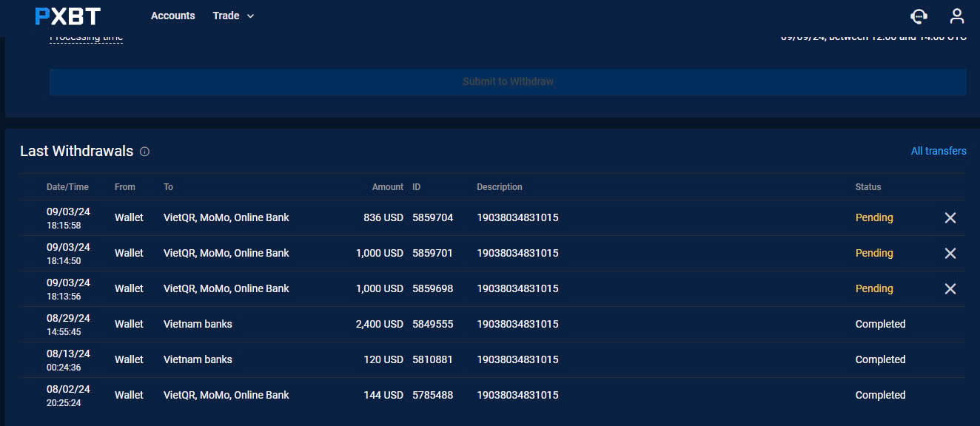The image size is (980, 426).
Task: Select the 144 USD amount cell
Action: [x=383, y=395]
